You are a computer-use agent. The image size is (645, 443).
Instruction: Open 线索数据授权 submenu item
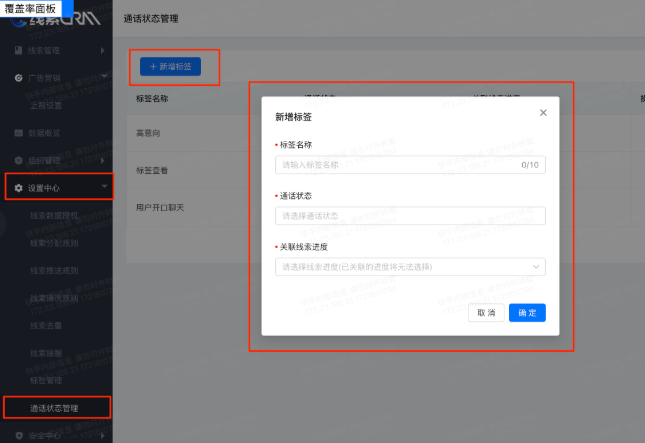54,216
